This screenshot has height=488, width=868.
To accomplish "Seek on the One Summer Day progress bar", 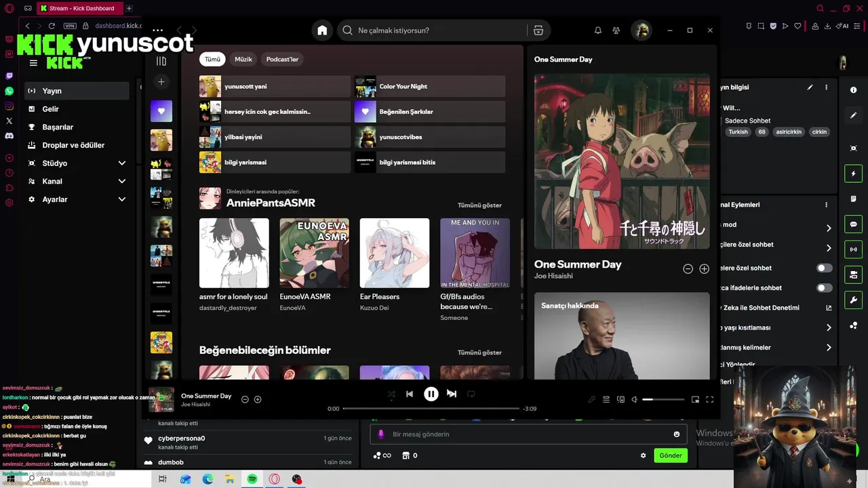I will [x=431, y=409].
